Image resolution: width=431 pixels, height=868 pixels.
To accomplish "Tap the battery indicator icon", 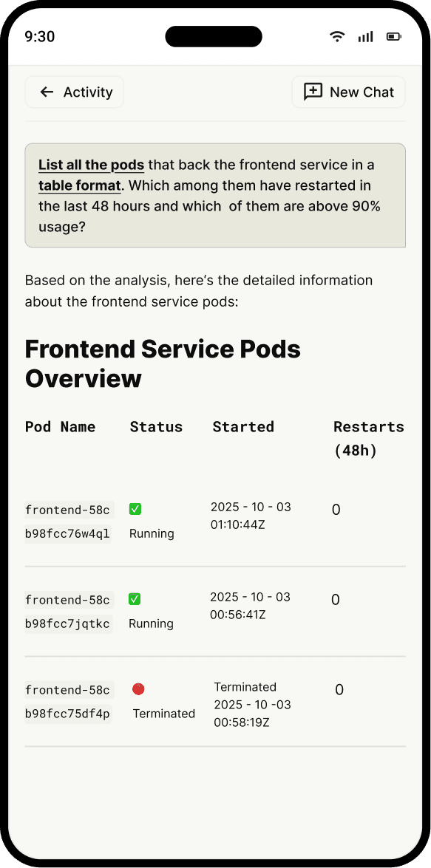I will click(393, 35).
